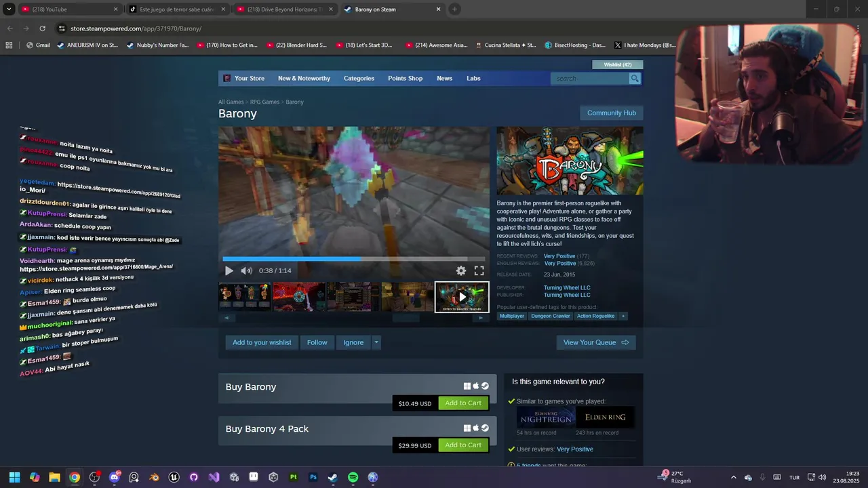Open the Wishlist (42) button
868x488 pixels.
pos(618,65)
